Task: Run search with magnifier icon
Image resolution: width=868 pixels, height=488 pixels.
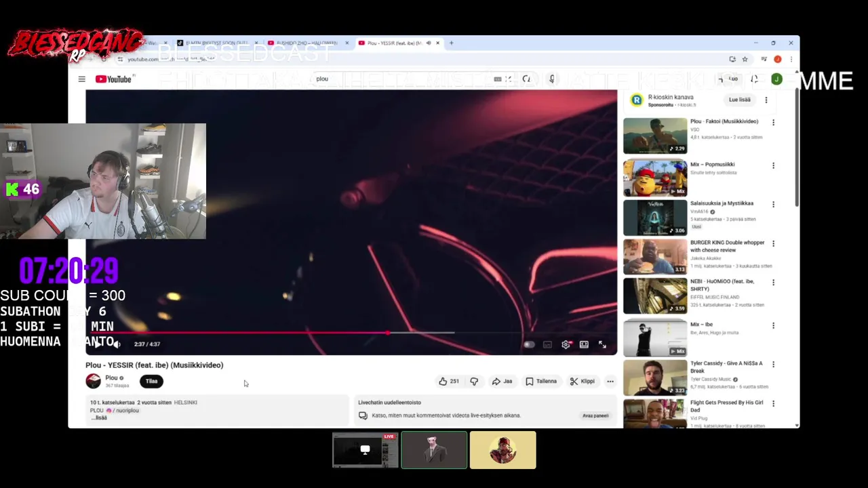Action: click(526, 79)
